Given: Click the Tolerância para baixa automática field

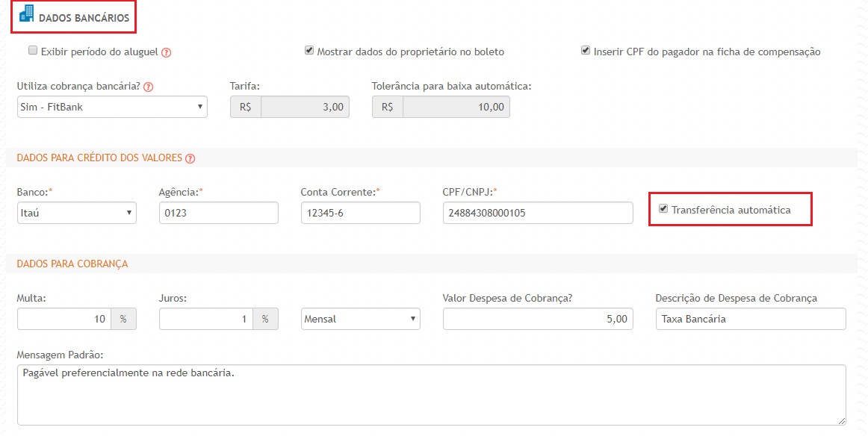Looking at the screenshot, I should (456, 108).
